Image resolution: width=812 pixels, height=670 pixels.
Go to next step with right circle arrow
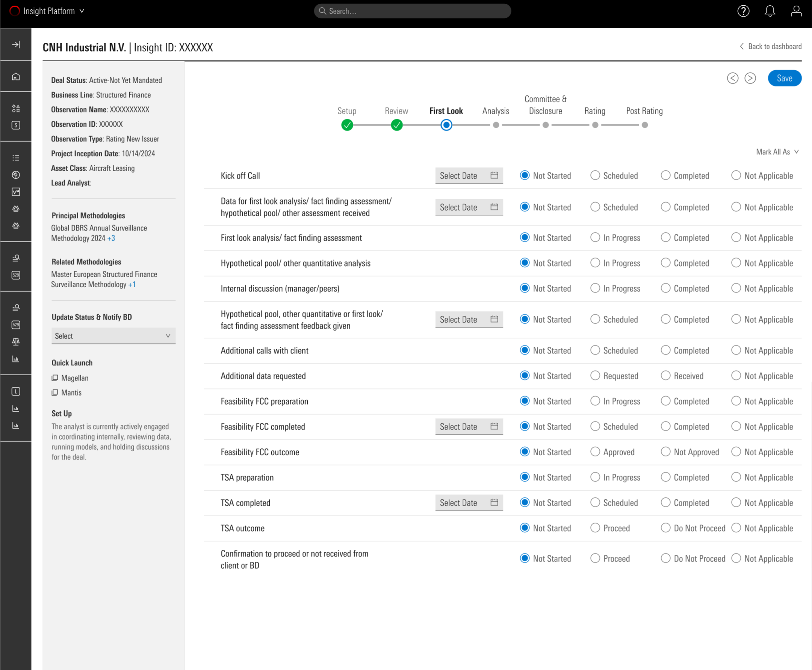750,78
